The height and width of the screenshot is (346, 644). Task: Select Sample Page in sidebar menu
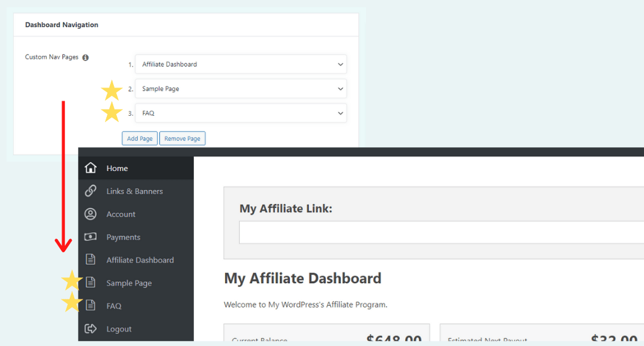[x=136, y=283]
